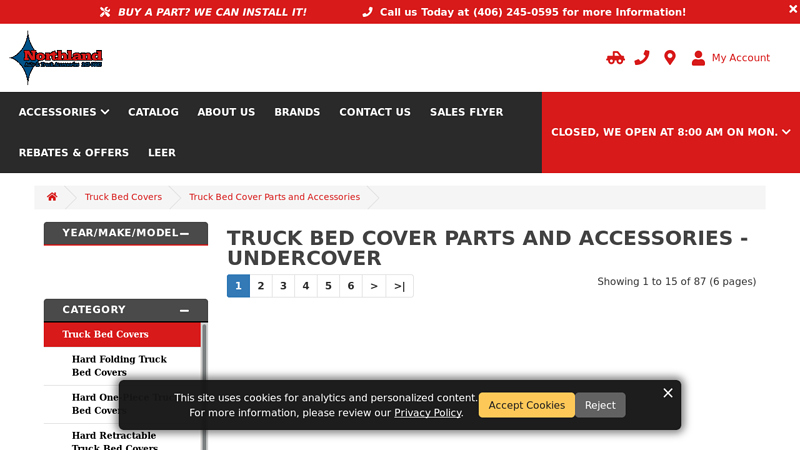Go to page 2
The height and width of the screenshot is (450, 800).
(x=261, y=286)
